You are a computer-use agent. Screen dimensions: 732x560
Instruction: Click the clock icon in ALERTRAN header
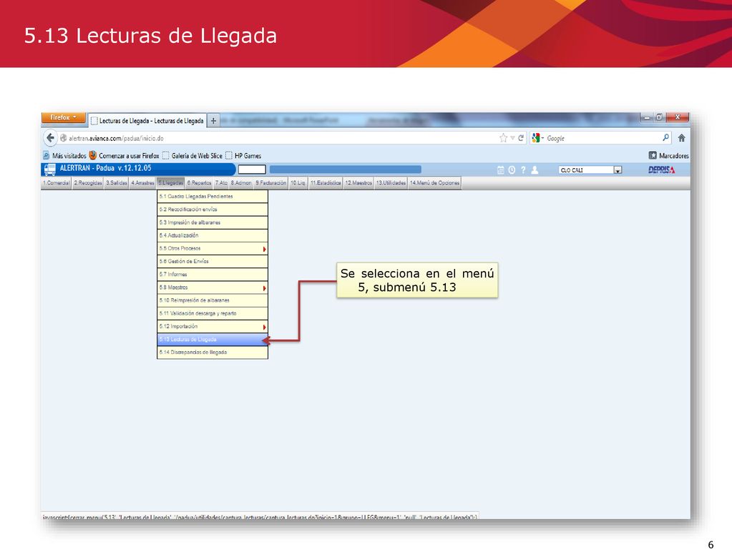tap(512, 170)
